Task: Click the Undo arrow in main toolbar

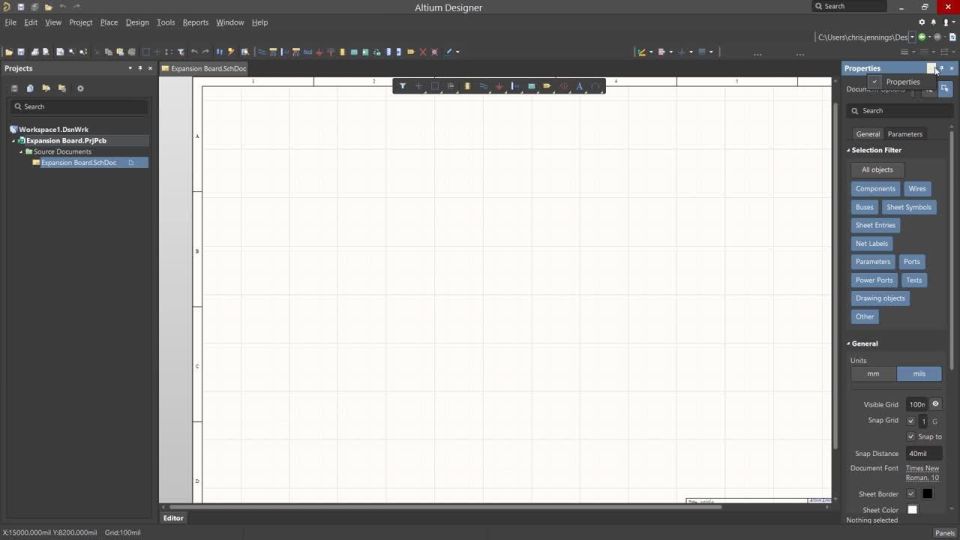Action: click(194, 52)
